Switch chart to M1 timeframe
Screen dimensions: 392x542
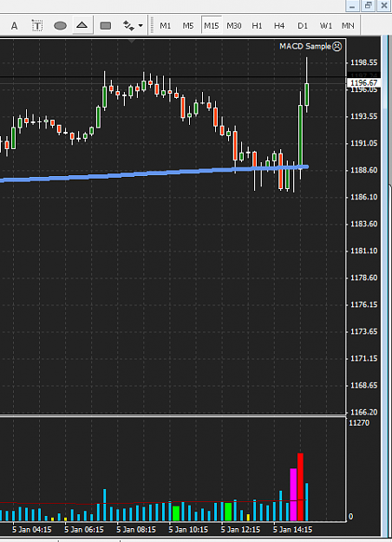pyautogui.click(x=166, y=26)
